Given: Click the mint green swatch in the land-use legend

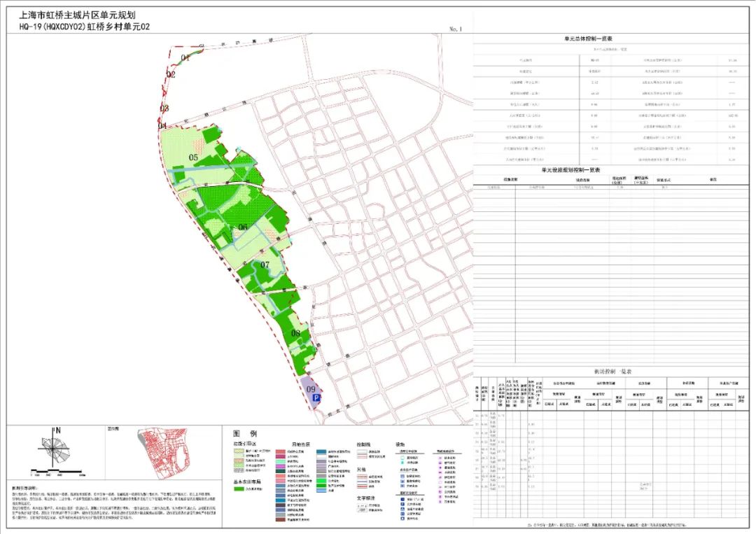Looking at the screenshot, I should tap(280, 462).
